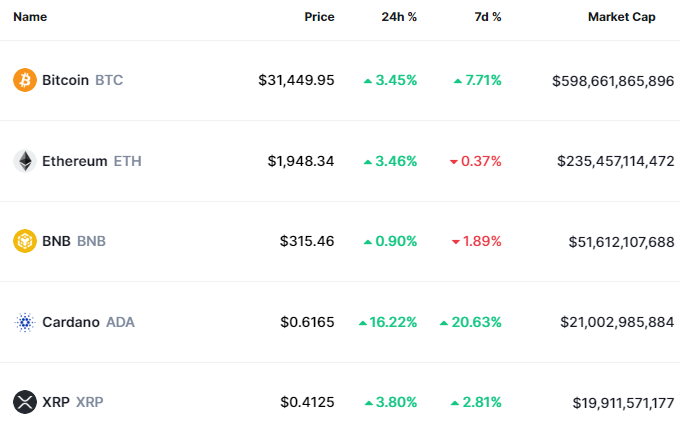
Task: Click the Cardano dotted logo icon
Action: pos(24,322)
